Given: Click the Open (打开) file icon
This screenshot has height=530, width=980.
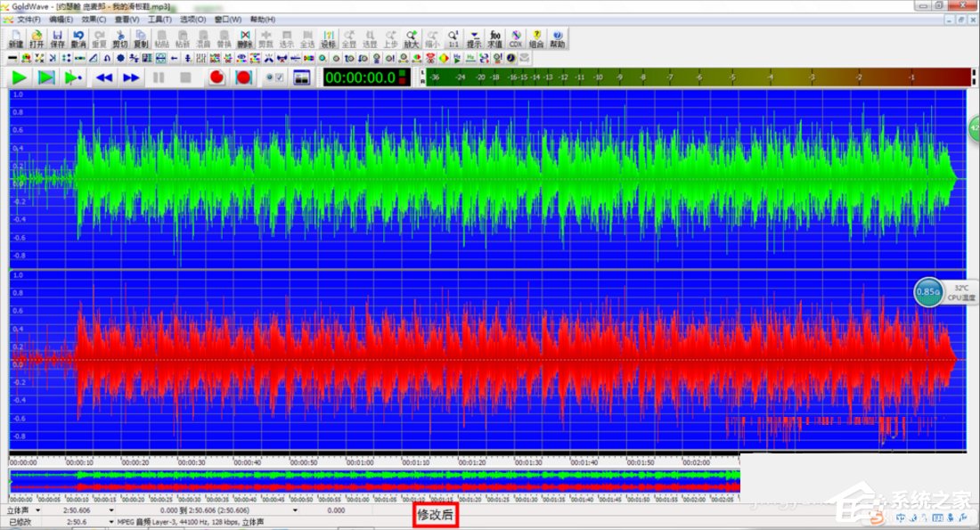Looking at the screenshot, I should click(37, 38).
